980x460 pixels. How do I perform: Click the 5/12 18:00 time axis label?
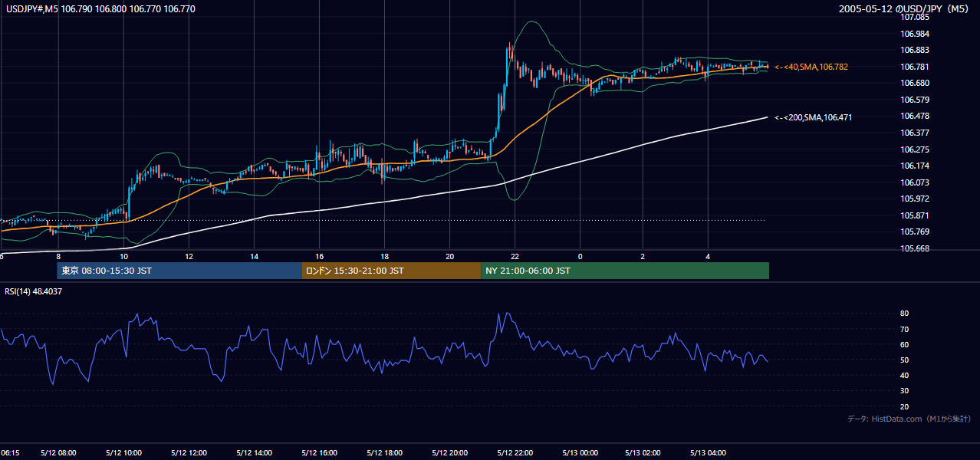[x=384, y=452]
